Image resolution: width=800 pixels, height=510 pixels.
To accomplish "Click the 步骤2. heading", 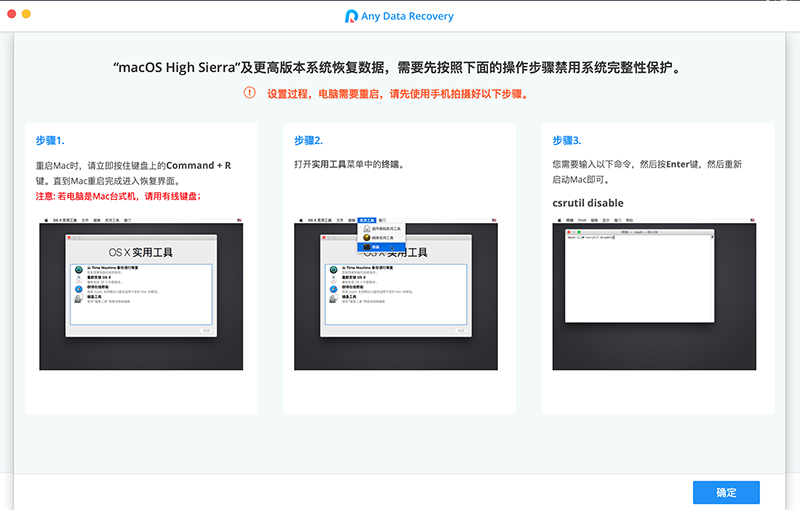I will [x=308, y=140].
